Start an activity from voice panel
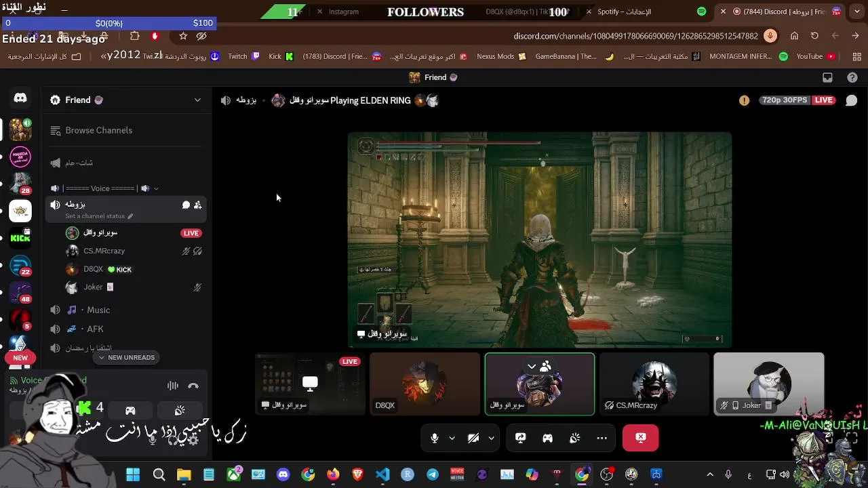The height and width of the screenshot is (488, 868). [x=130, y=410]
